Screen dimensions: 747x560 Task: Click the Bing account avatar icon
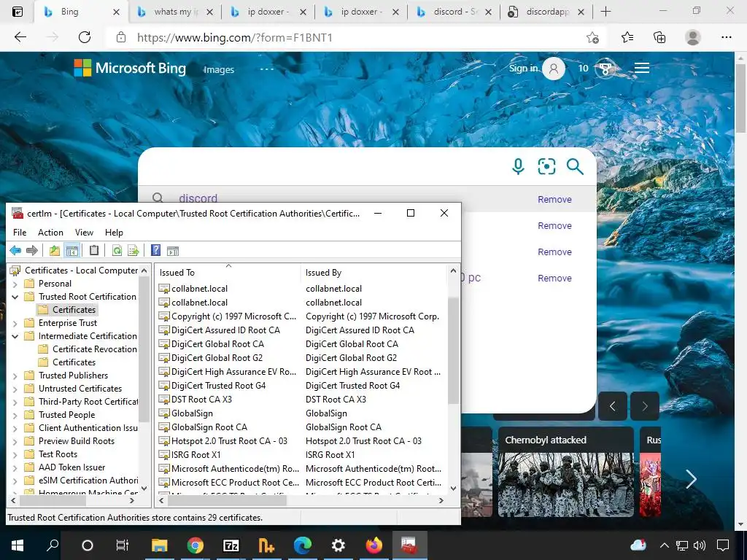[554, 69]
